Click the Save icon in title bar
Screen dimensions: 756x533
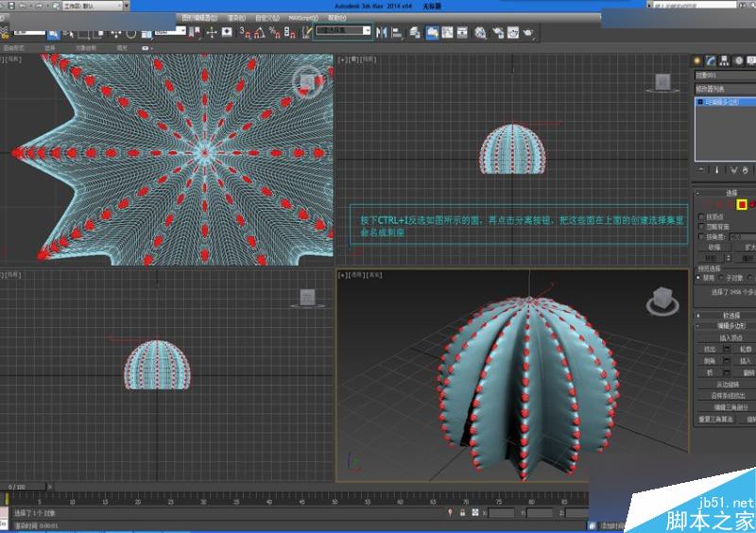pos(10,6)
